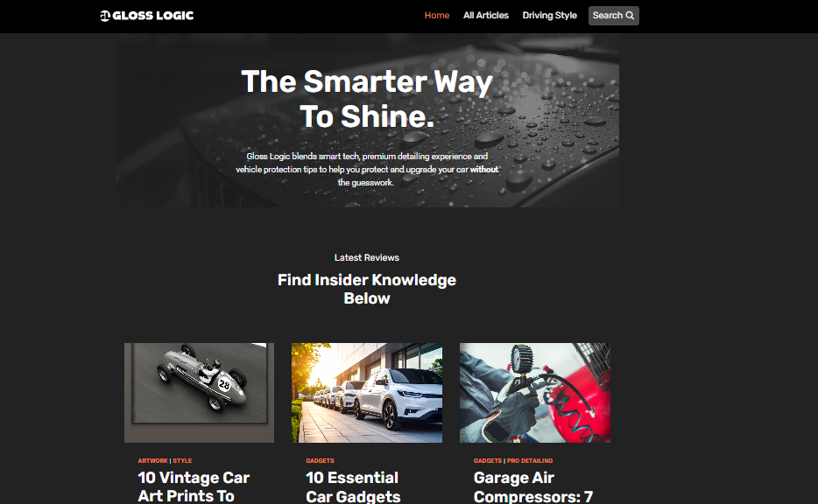Select the STYLE category tag

(x=182, y=461)
